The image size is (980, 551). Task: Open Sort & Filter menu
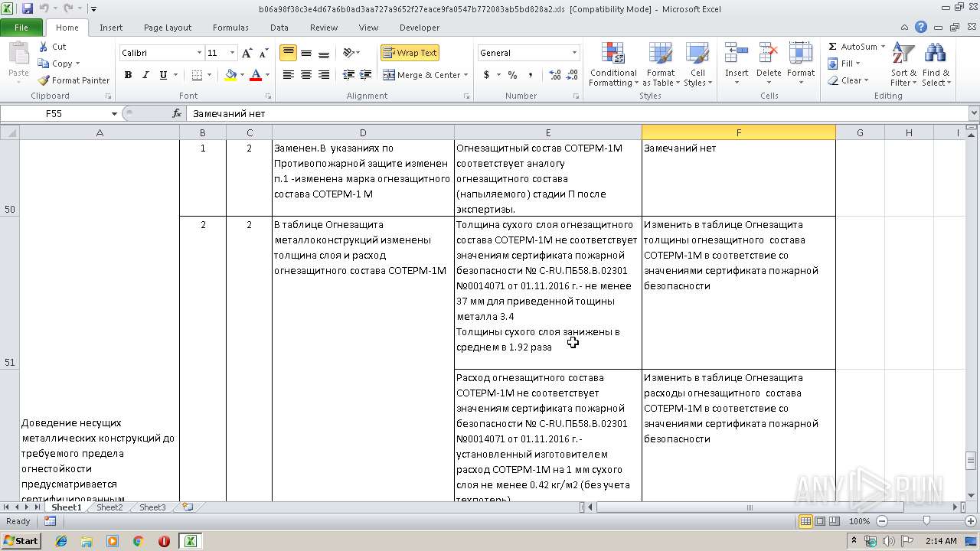click(x=903, y=65)
